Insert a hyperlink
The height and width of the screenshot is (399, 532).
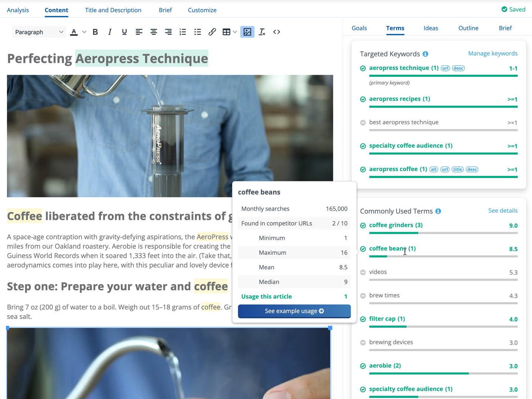coord(212,32)
